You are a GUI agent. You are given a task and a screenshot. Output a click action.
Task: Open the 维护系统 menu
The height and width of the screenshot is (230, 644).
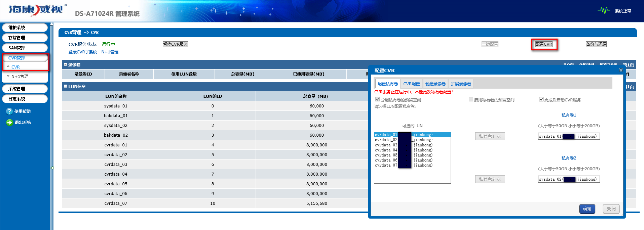[x=25, y=28]
